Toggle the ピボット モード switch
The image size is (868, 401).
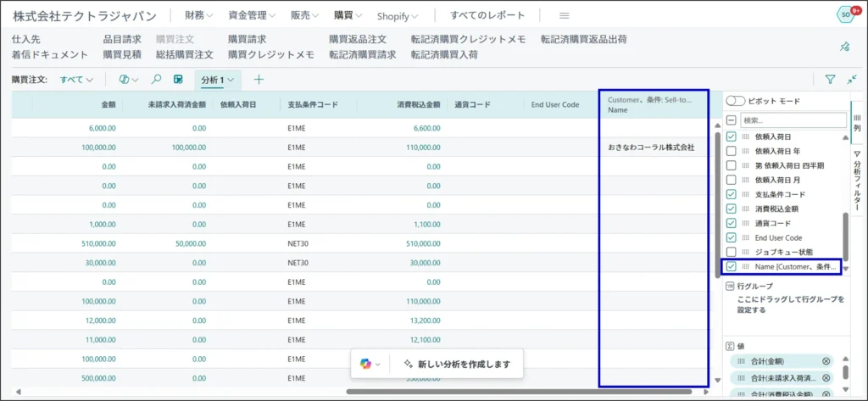tap(736, 101)
